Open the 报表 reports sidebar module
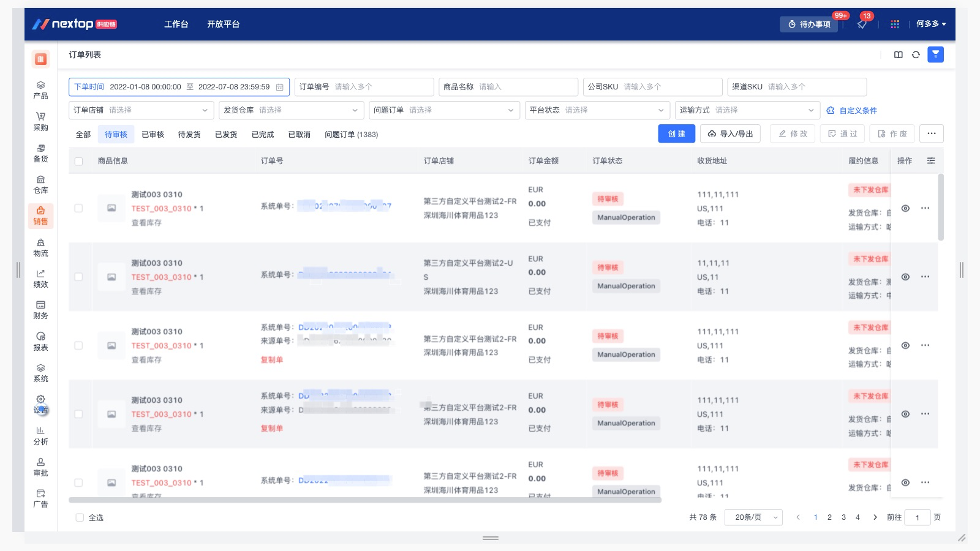The height and width of the screenshot is (551, 980). (40, 342)
